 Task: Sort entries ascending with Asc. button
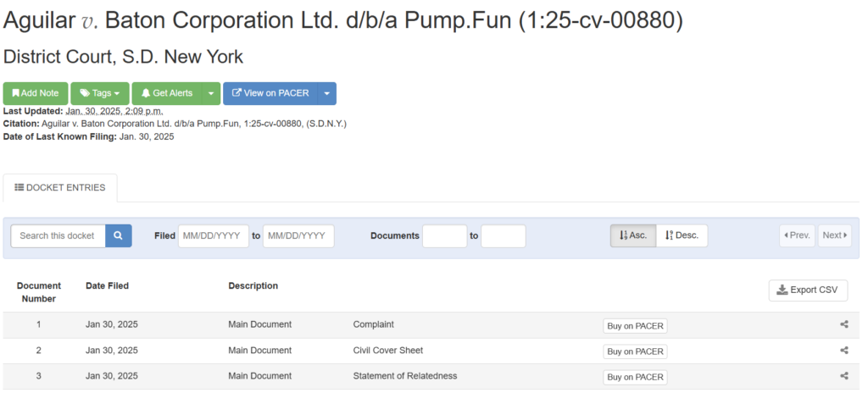633,235
